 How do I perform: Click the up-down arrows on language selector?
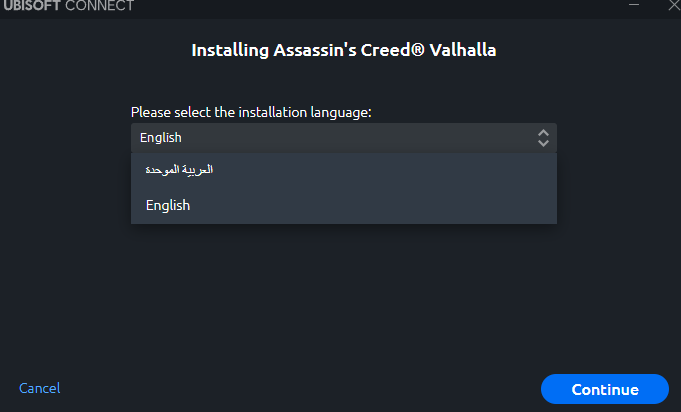[x=543, y=138]
